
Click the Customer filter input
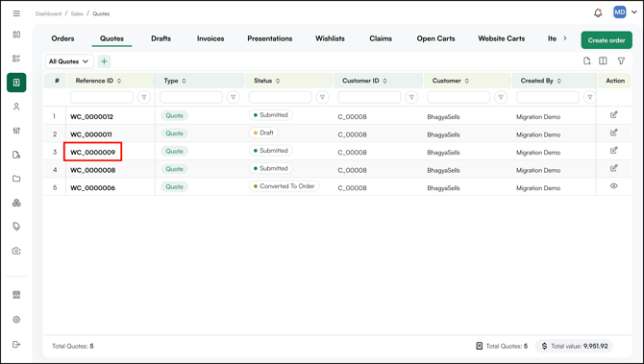(458, 97)
